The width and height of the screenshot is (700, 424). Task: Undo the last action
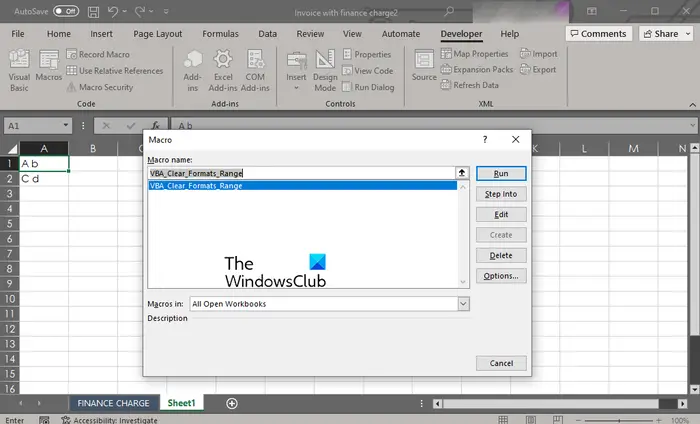tap(113, 12)
